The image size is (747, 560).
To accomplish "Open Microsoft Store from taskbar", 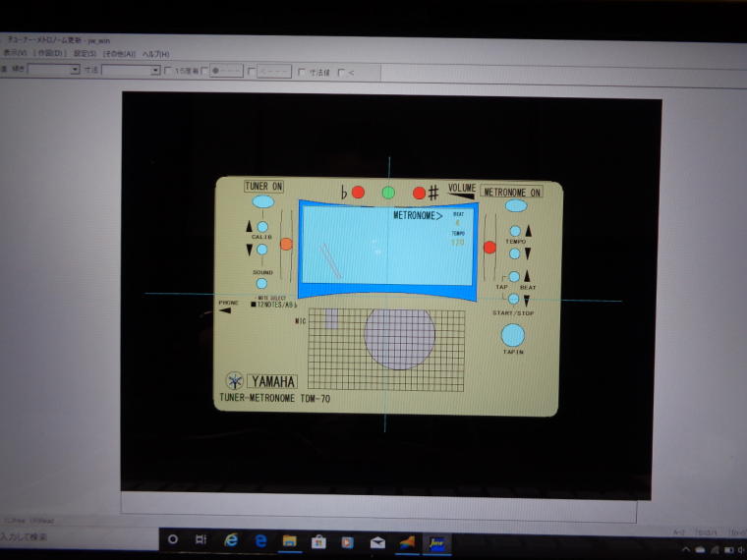I will coord(318,541).
